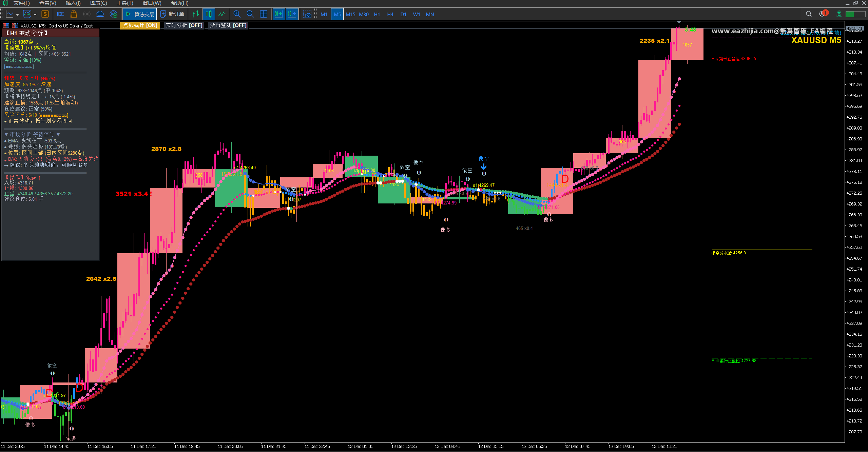Click the blue 做空 down arrow signal
The width and height of the screenshot is (868, 452).
[484, 167]
